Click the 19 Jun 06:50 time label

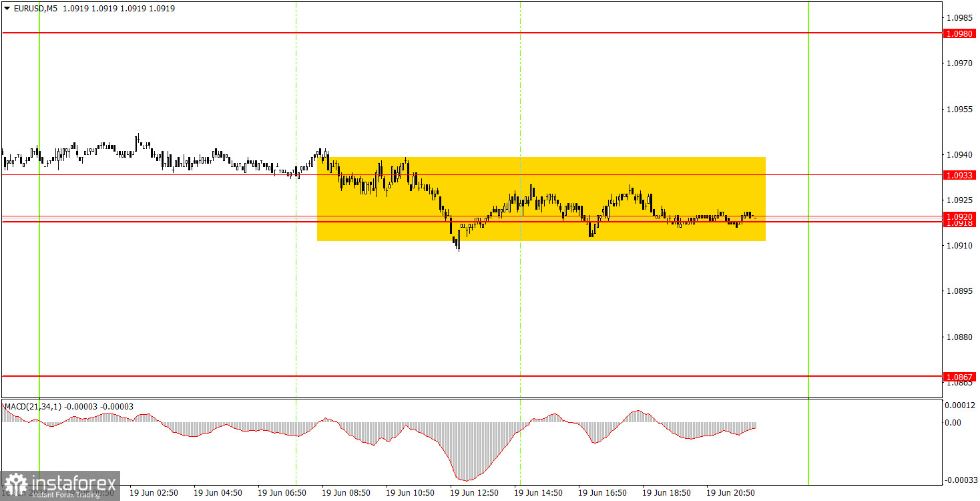click(281, 492)
